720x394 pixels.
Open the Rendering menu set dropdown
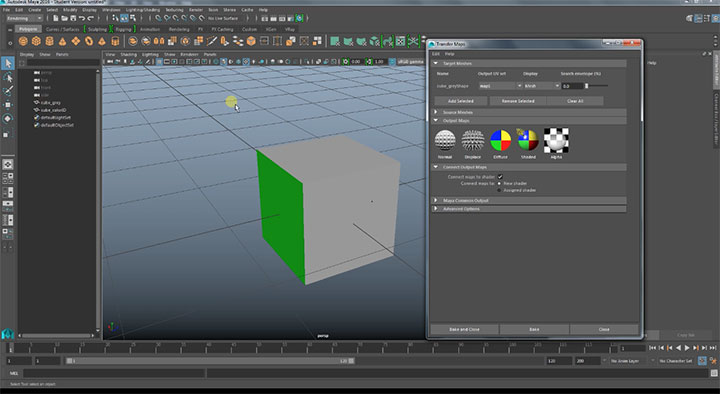[24, 18]
